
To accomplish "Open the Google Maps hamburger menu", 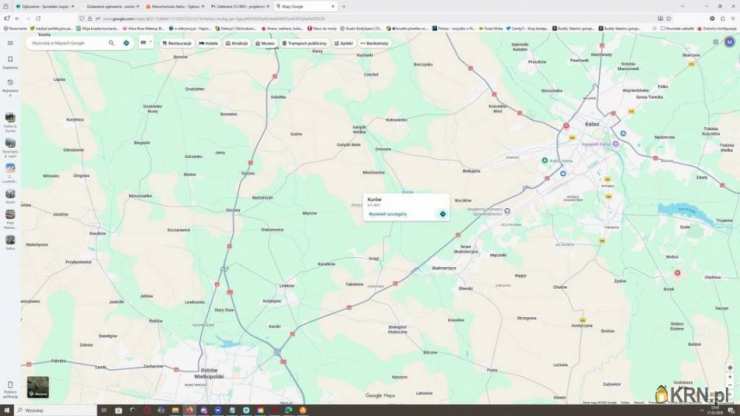I will tap(10, 43).
